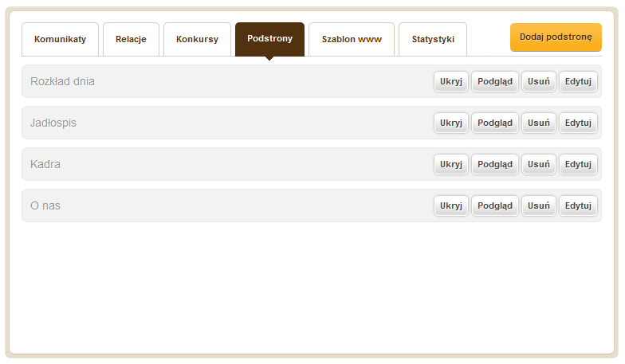The height and width of the screenshot is (364, 625).
Task: Select the Kadra row title
Action: point(45,164)
